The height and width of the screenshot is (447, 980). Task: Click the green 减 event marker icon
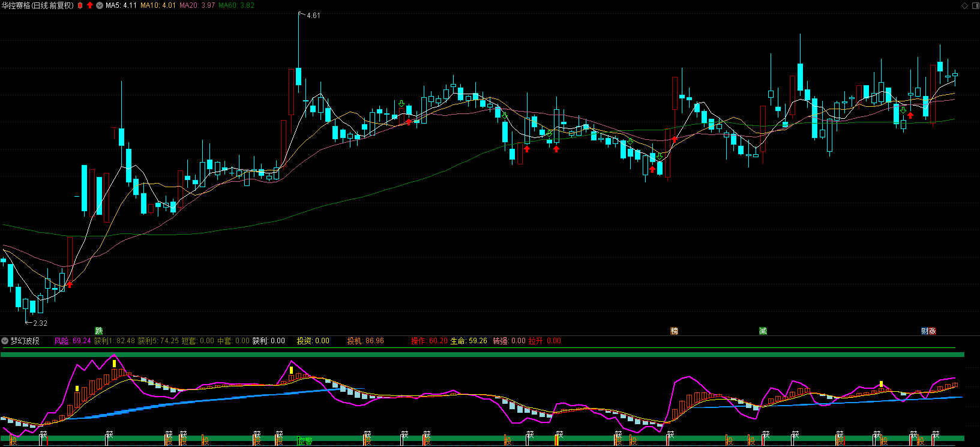[x=763, y=331]
